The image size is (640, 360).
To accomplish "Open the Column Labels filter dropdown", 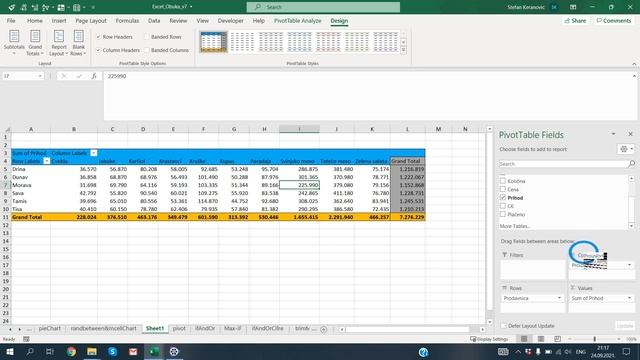I will coord(93,153).
